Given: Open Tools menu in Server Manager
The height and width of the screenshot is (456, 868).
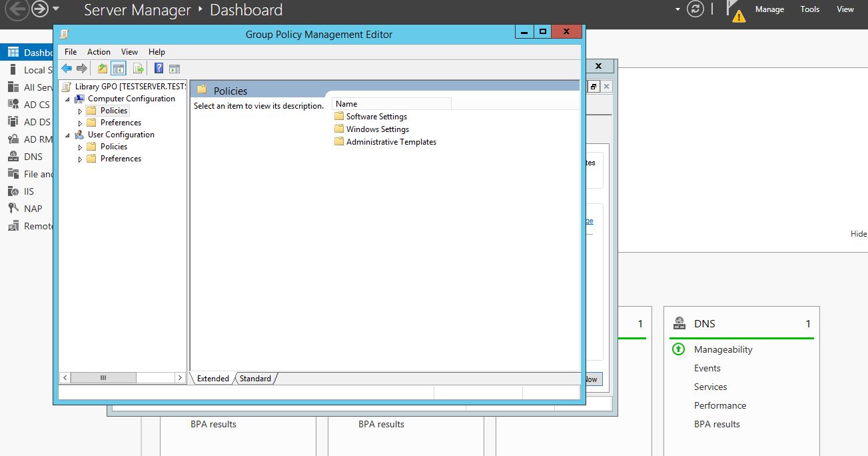Looking at the screenshot, I should 809,9.
